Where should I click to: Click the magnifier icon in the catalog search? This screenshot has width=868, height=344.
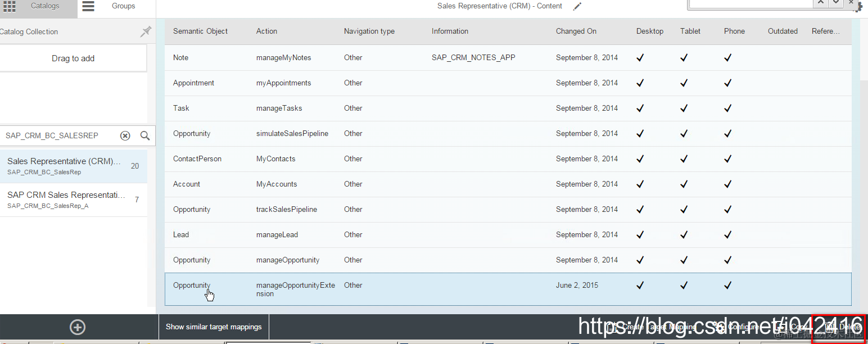[145, 135]
